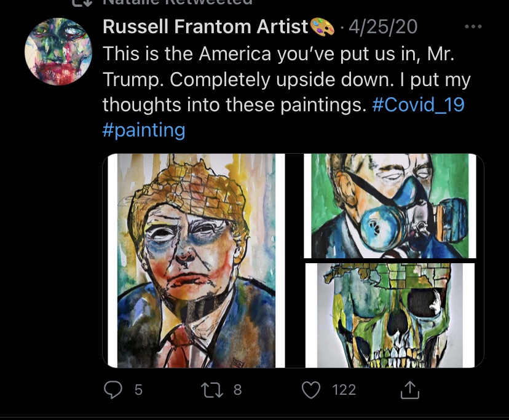Open tweet by clicking its body text

[x=277, y=79]
